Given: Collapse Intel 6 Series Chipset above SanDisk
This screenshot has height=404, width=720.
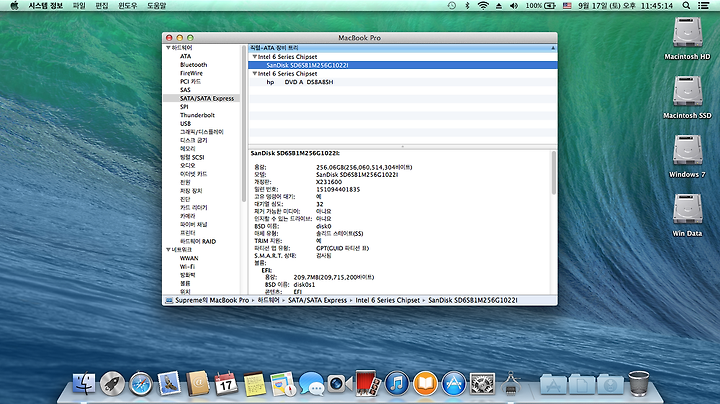Looking at the screenshot, I should (x=254, y=56).
